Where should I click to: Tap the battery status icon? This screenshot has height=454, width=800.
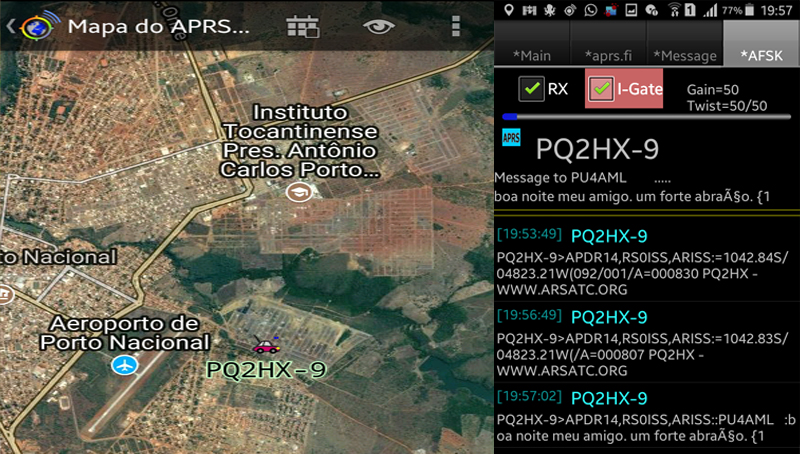click(x=749, y=10)
